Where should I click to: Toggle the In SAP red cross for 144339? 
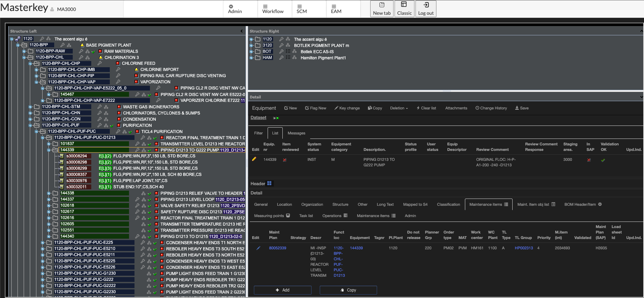(x=589, y=160)
